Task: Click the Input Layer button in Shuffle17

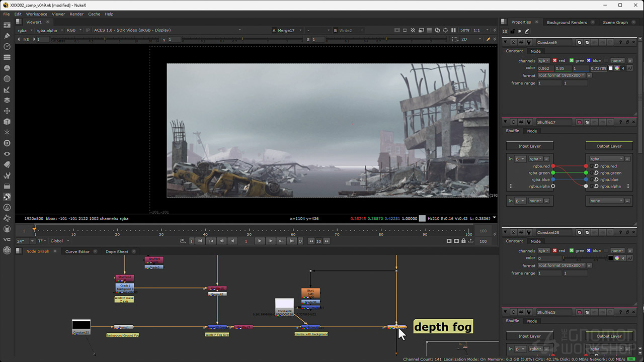Action: point(529,146)
